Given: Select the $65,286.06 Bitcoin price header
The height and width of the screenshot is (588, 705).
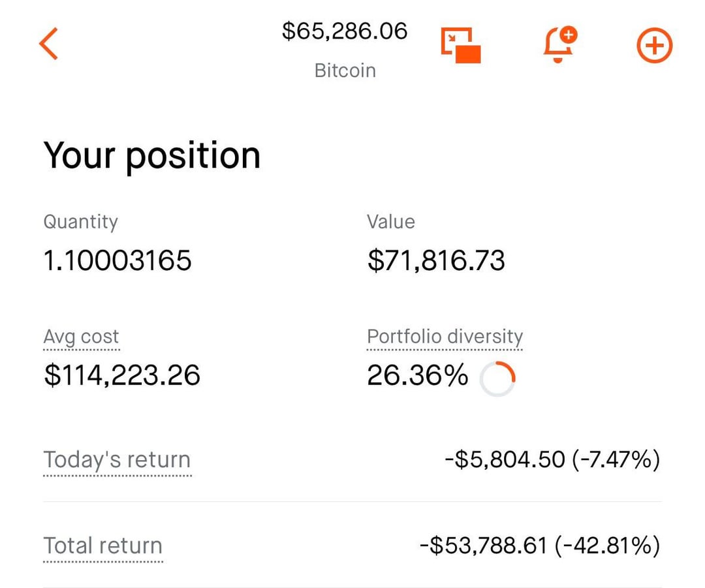Looking at the screenshot, I should coord(345,31).
